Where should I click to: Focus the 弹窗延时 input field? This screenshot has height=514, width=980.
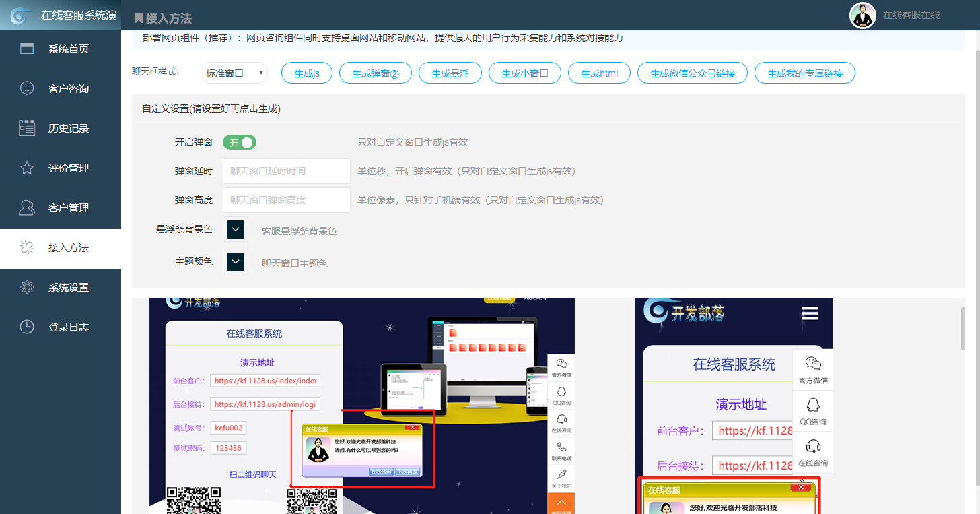[x=287, y=171]
